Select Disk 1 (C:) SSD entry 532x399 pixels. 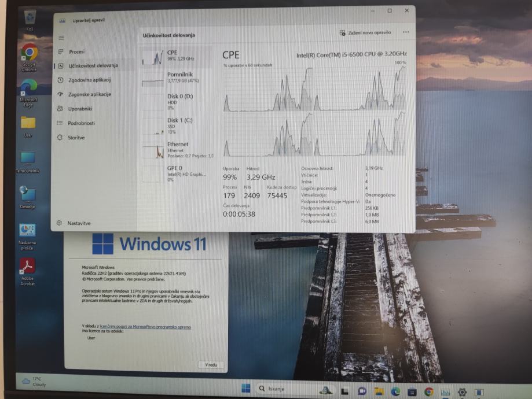click(177, 125)
